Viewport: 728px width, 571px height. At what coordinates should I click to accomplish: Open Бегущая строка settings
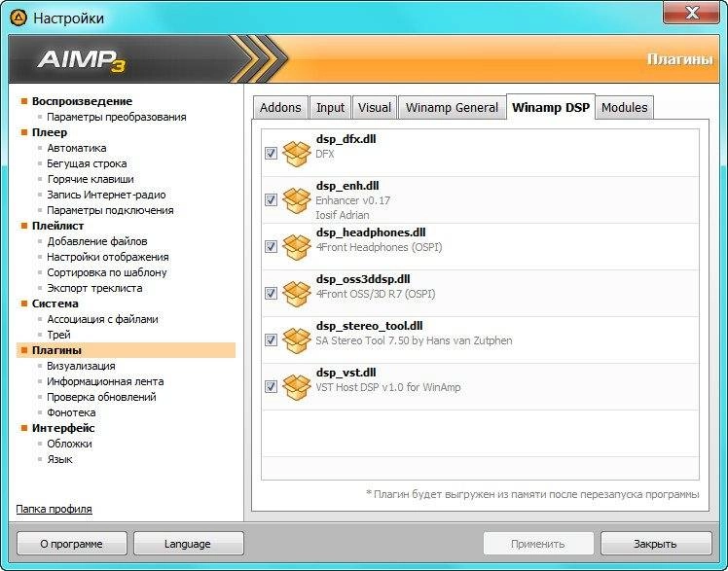click(87, 163)
